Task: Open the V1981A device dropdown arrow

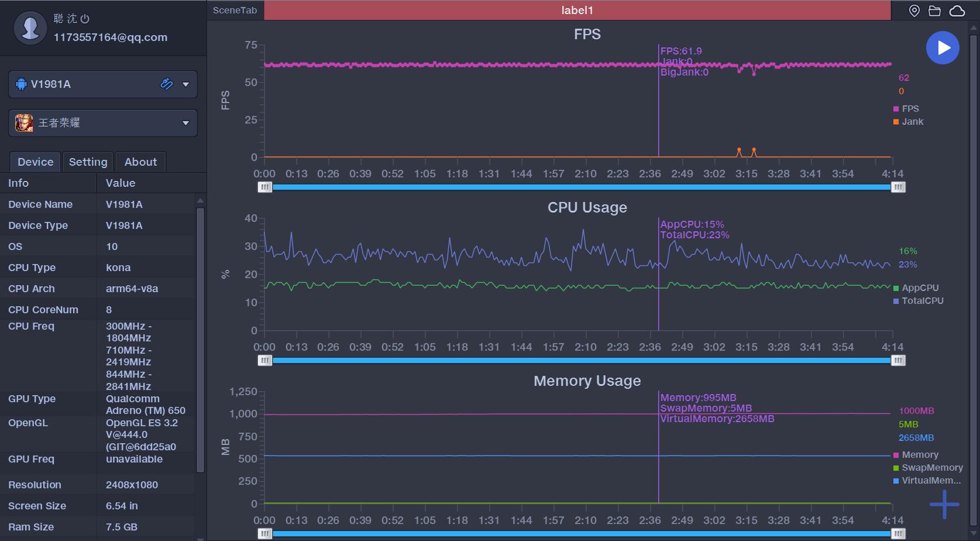Action: click(x=186, y=84)
